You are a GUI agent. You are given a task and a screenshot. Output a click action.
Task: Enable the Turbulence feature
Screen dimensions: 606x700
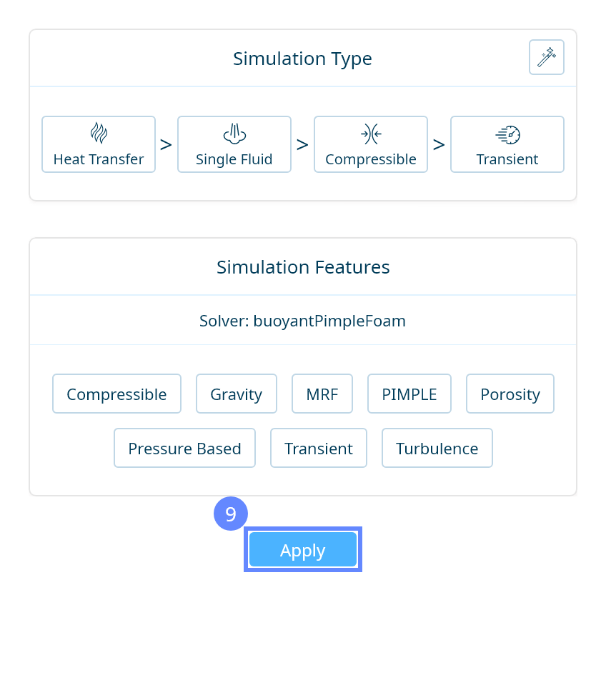click(x=437, y=449)
